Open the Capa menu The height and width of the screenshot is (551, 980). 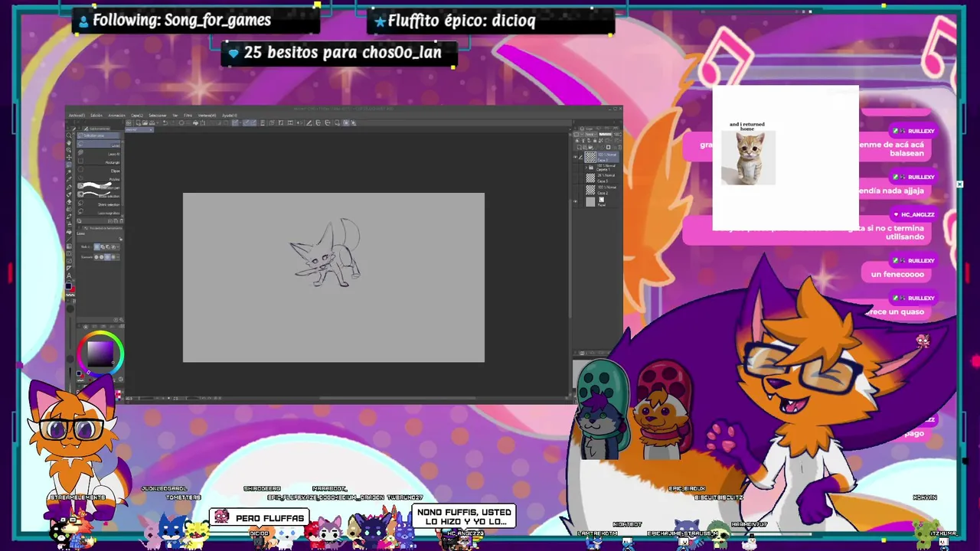(137, 116)
